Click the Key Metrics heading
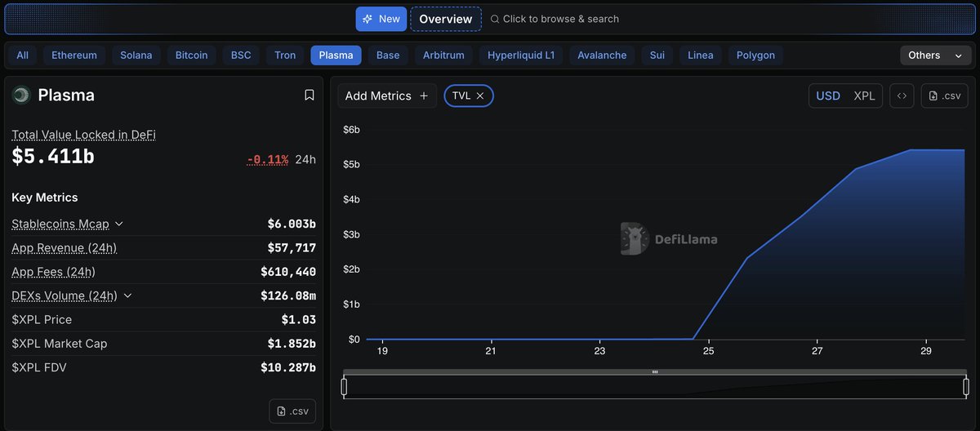980x431 pixels. tap(45, 198)
